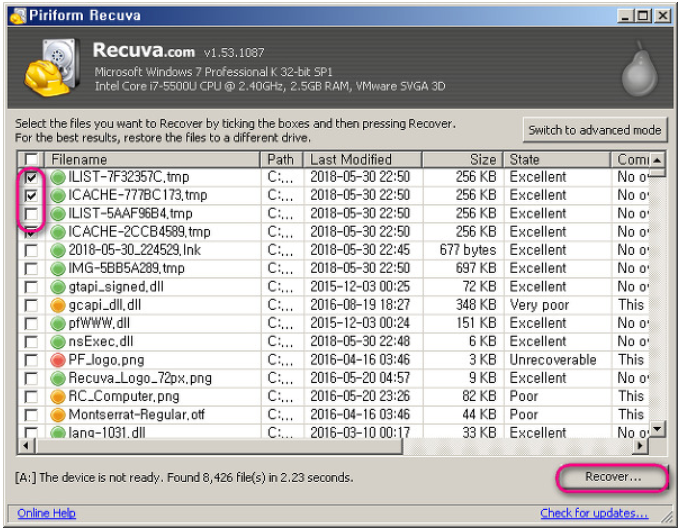Minimize the Piriform Recuva window
This screenshot has height=532, width=680.
[625, 16]
